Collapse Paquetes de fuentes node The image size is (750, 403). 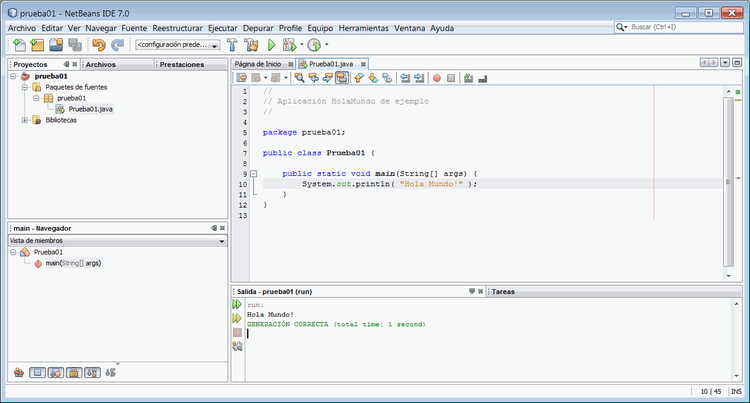pyautogui.click(x=25, y=87)
